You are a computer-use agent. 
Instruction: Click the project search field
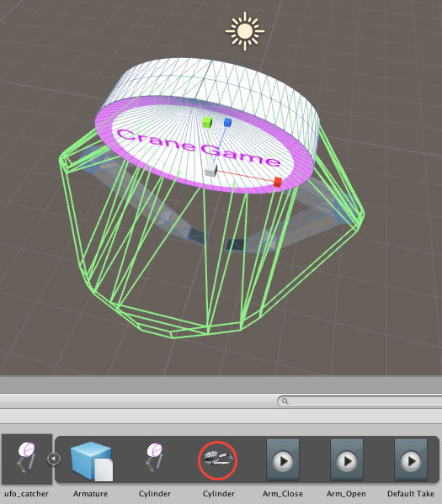pyautogui.click(x=359, y=401)
